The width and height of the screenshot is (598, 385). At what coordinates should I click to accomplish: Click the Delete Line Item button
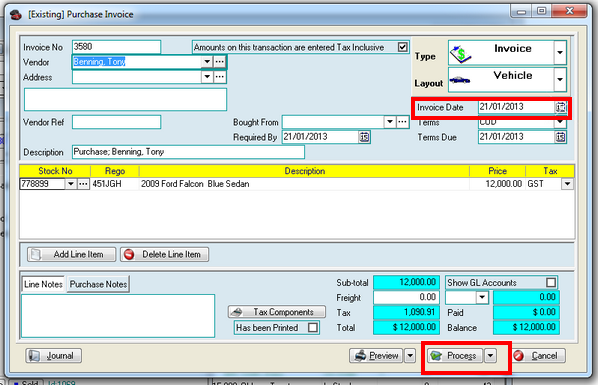(165, 254)
